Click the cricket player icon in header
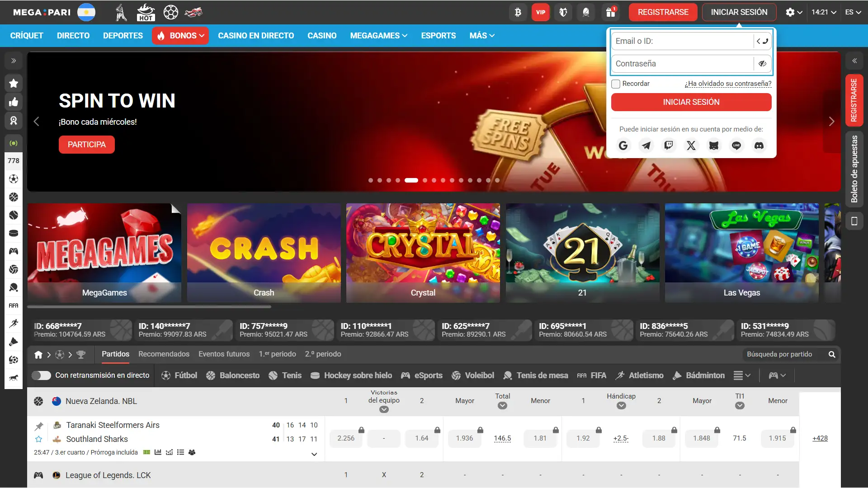The height and width of the screenshot is (488, 868). coord(120,12)
